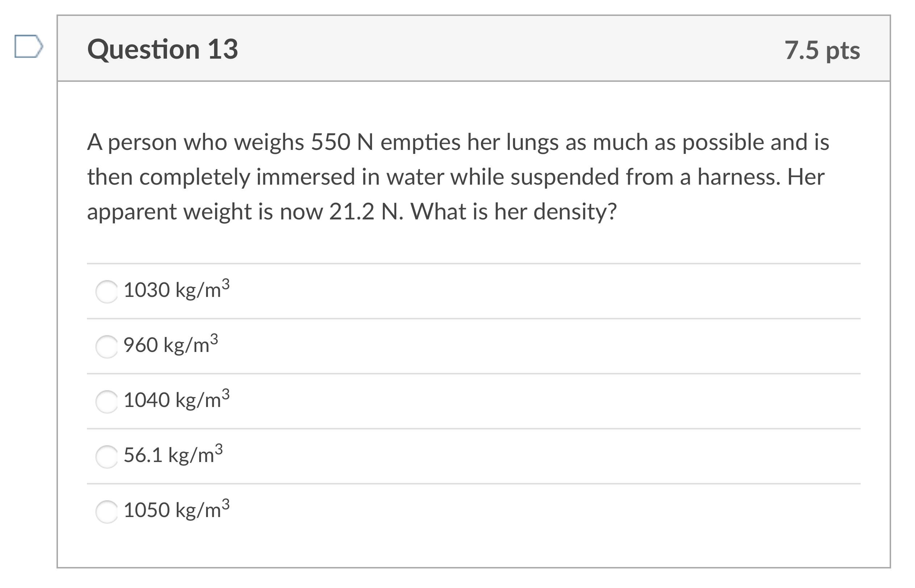Select the 1050 kg/m³ radio button

pos(107,512)
